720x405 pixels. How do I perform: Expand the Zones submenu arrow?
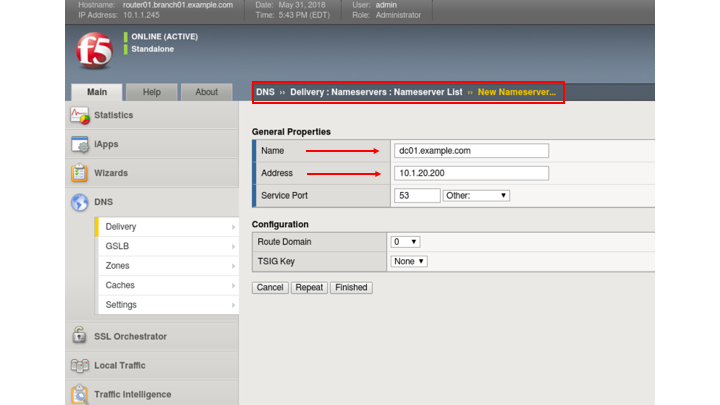click(233, 266)
